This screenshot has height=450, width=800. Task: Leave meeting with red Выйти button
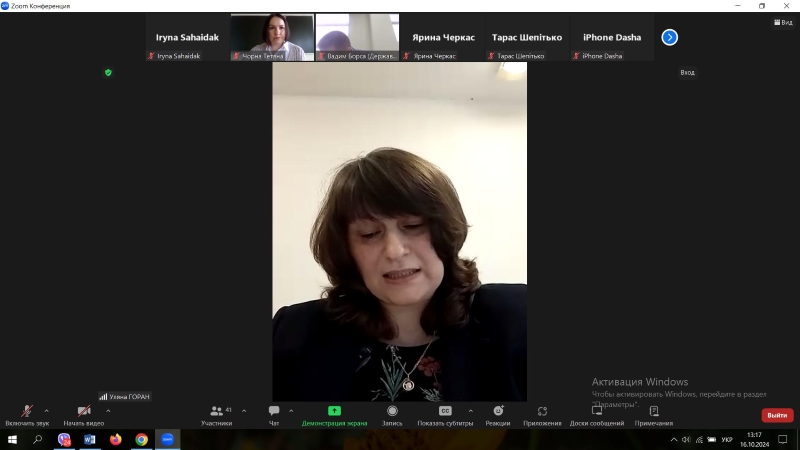pos(777,415)
